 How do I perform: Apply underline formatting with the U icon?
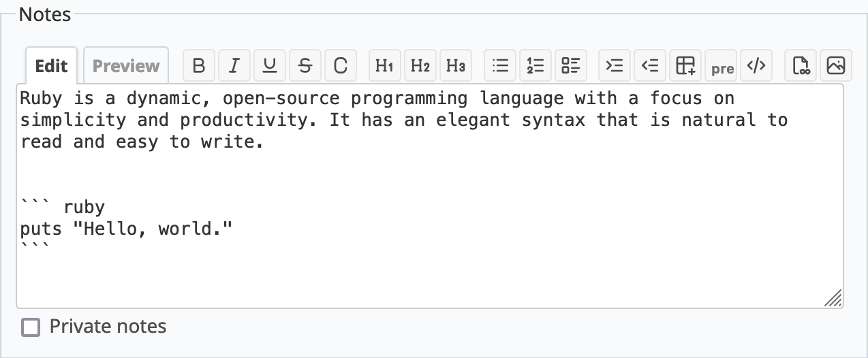270,65
